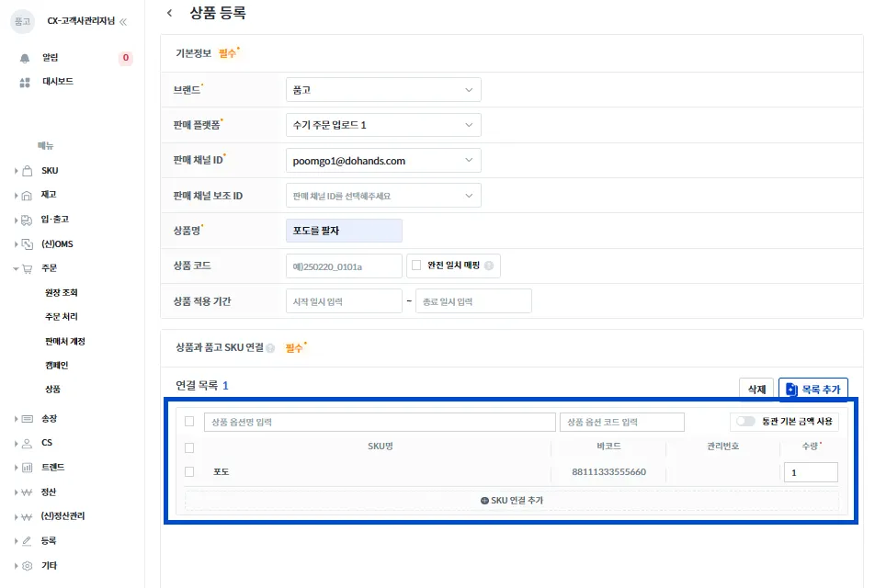This screenshot has width=875, height=588.
Task: Toggle 통관 기본 금액 사용 switch
Action: pos(745,421)
